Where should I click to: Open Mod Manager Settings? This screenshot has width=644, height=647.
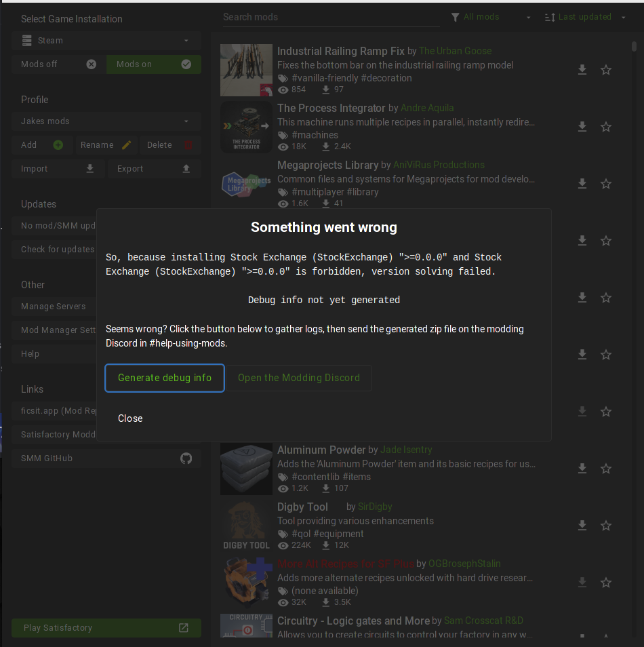pyautogui.click(x=54, y=330)
